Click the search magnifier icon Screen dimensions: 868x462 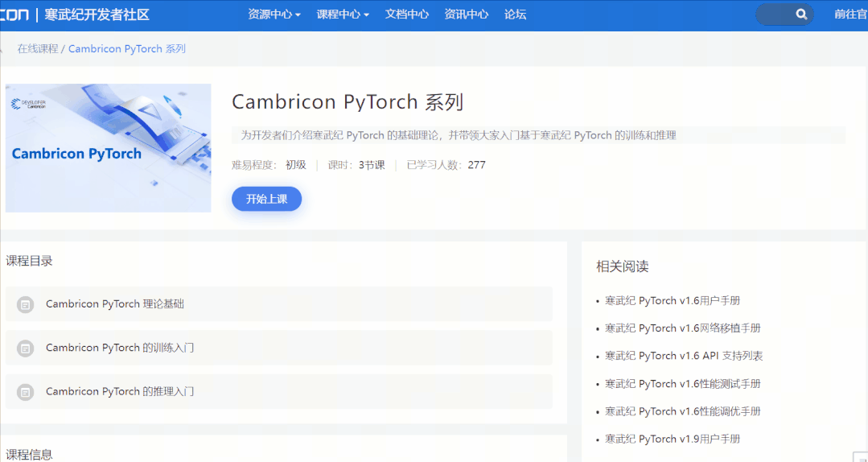pos(801,14)
